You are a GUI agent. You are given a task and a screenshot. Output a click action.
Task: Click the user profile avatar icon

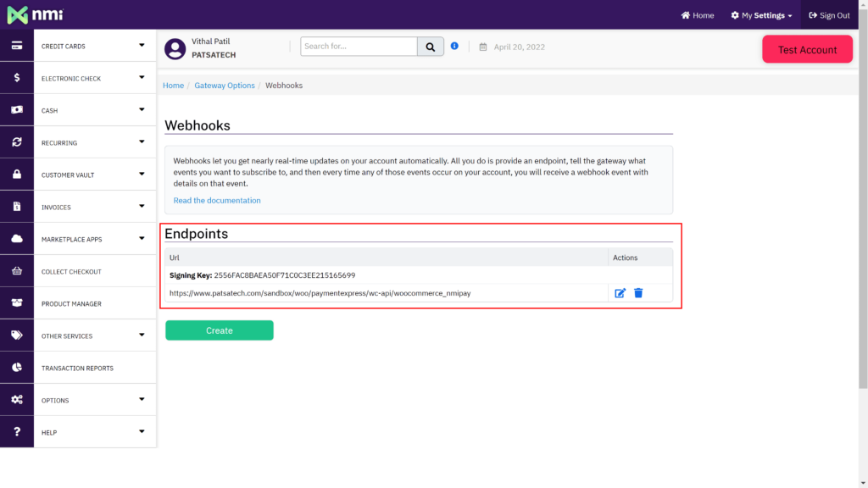[x=175, y=48]
